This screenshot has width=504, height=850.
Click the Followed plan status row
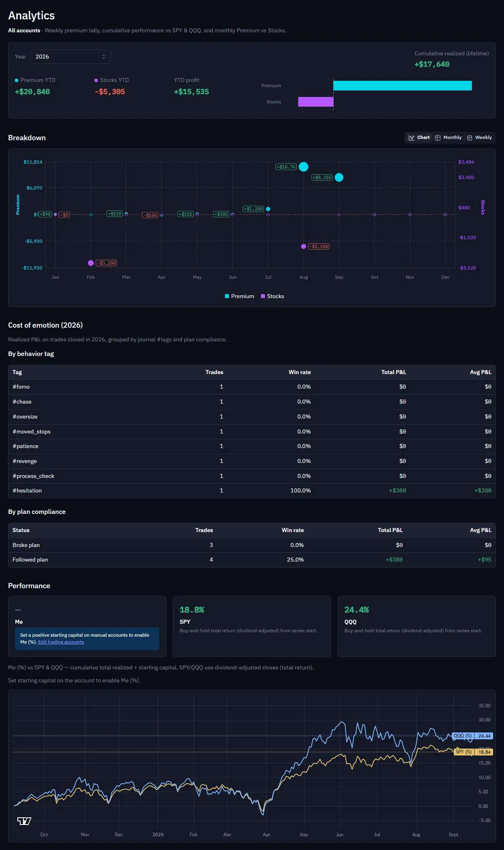click(x=252, y=560)
